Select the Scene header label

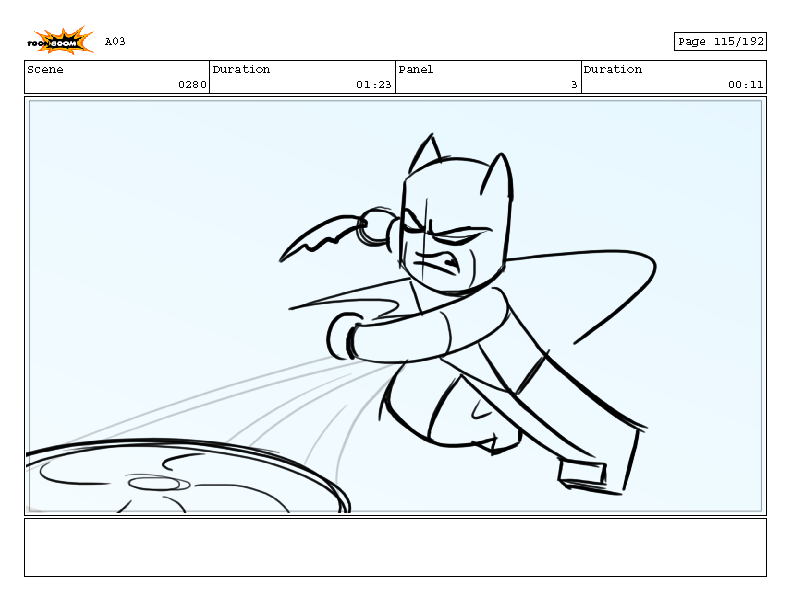coord(45,69)
